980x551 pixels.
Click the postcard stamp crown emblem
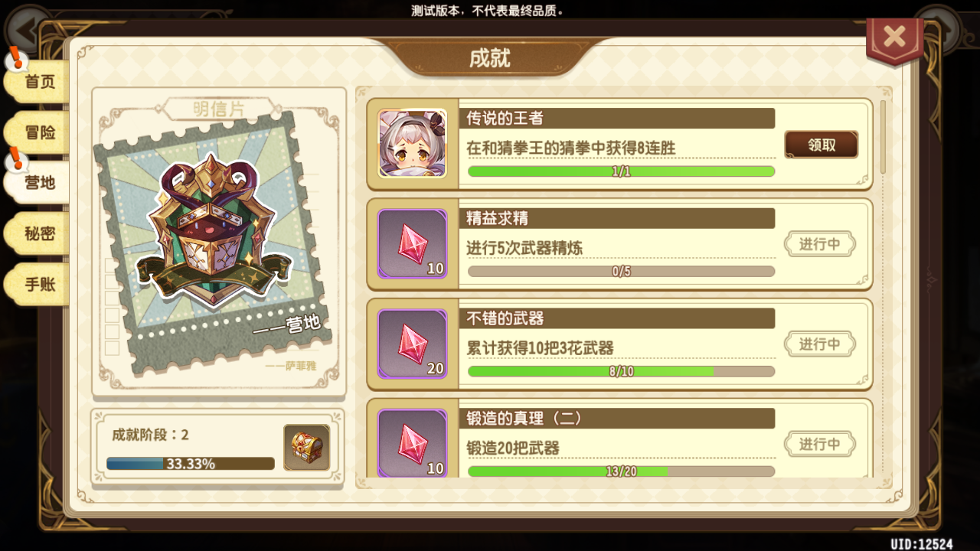click(x=212, y=227)
